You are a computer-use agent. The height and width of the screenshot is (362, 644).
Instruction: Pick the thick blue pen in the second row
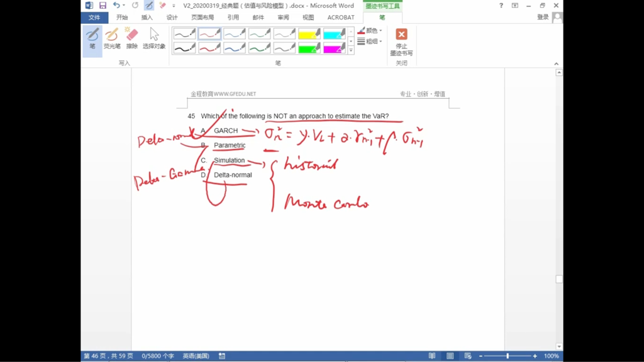tap(235, 48)
